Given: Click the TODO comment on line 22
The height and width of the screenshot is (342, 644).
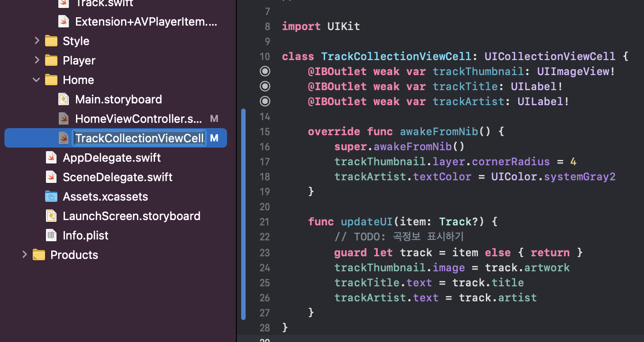Looking at the screenshot, I should click(x=399, y=236).
